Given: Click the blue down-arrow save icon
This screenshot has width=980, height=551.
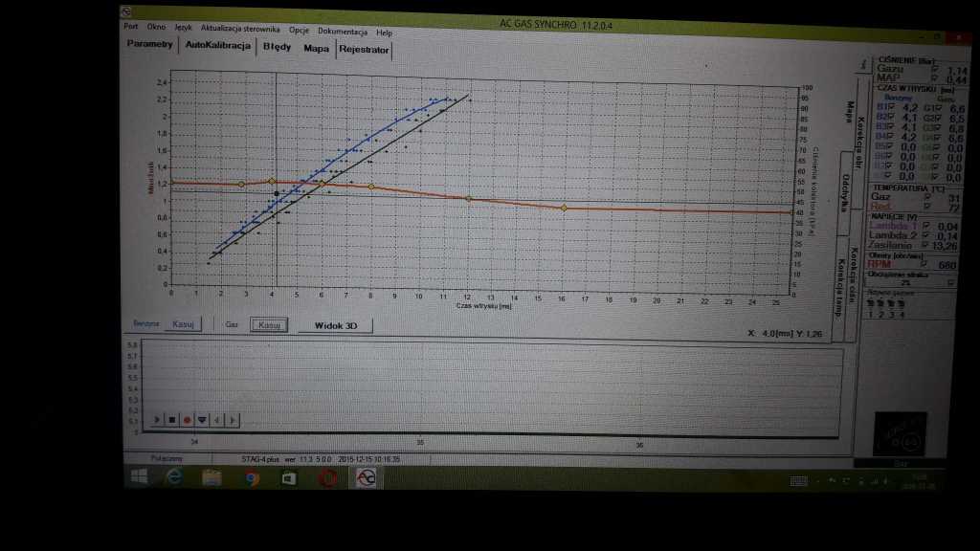Looking at the screenshot, I should click(x=201, y=419).
